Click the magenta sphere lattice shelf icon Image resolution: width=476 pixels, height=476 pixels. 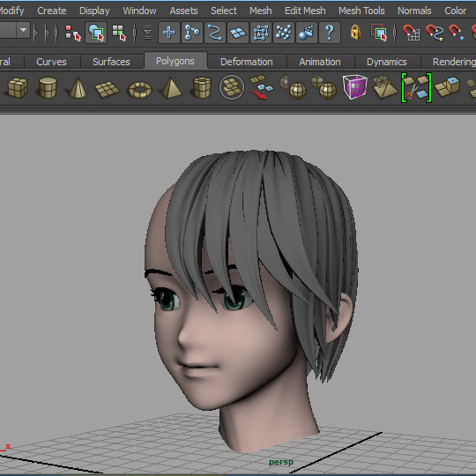[354, 87]
